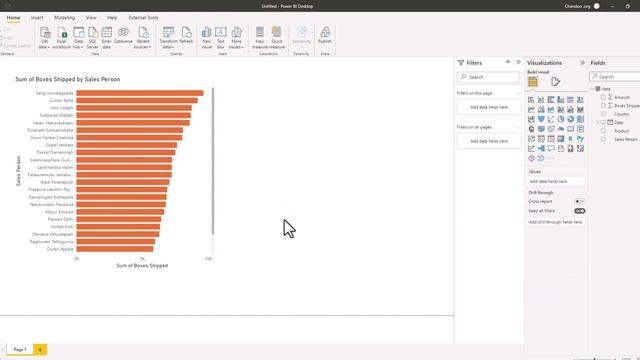
Task: Select the decomposition tree visual
Action: coord(541,149)
